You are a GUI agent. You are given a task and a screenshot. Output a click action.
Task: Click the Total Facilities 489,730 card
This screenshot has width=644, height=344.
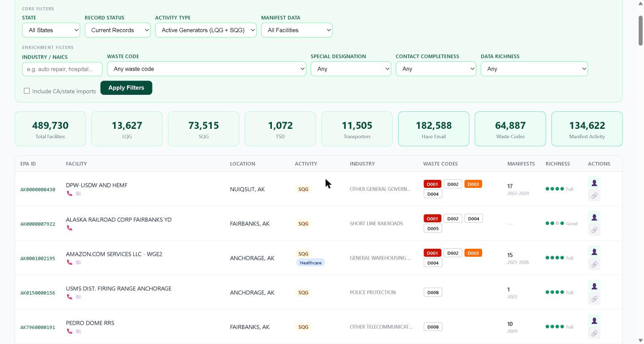(50, 129)
